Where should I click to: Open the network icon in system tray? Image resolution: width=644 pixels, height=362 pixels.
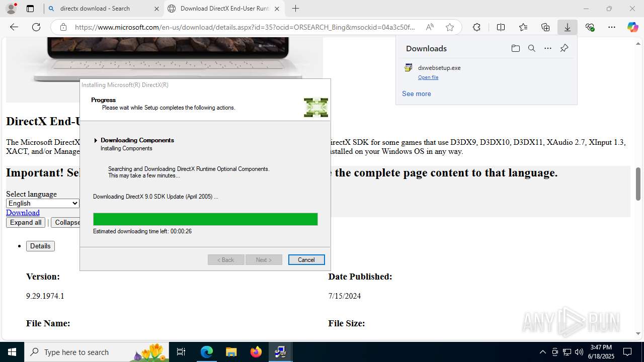[567, 352]
